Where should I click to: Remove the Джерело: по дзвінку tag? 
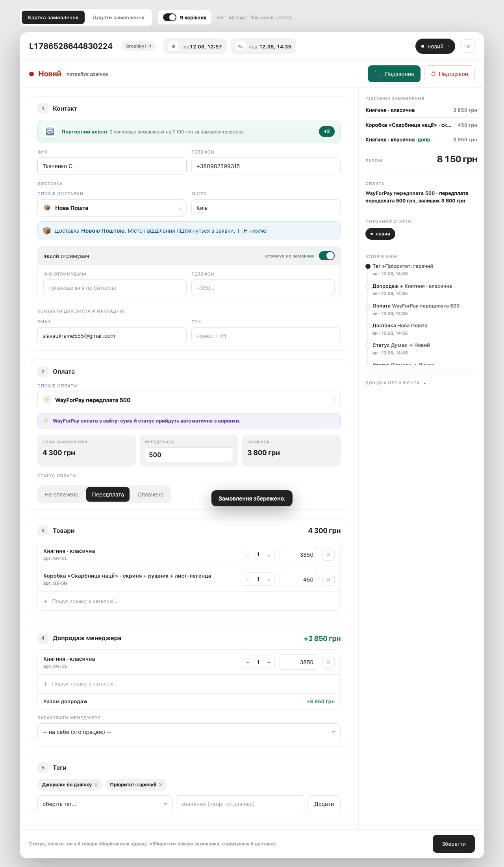96,785
